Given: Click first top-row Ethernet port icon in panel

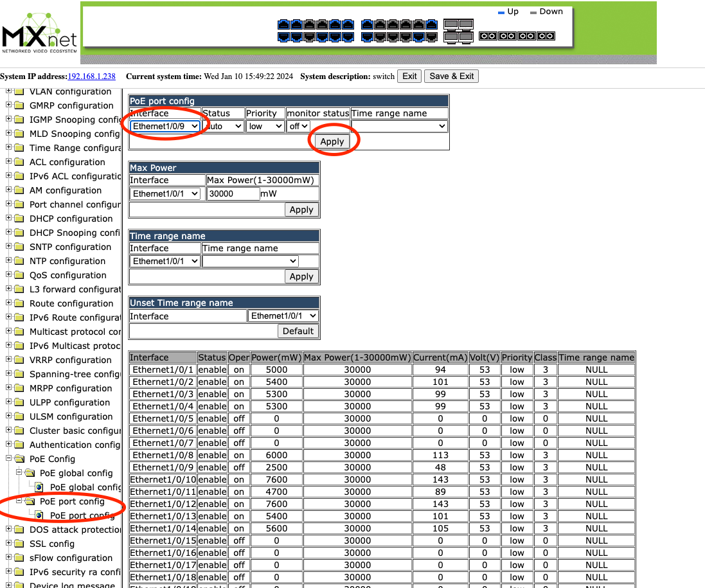Looking at the screenshot, I should [283, 24].
